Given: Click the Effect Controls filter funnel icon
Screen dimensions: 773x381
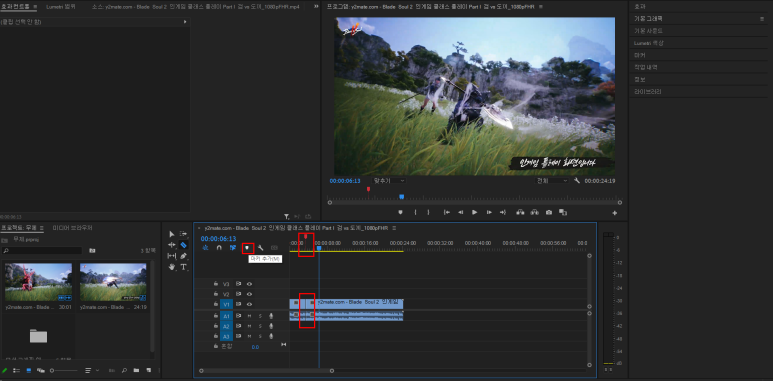Looking at the screenshot, I should point(286,216).
